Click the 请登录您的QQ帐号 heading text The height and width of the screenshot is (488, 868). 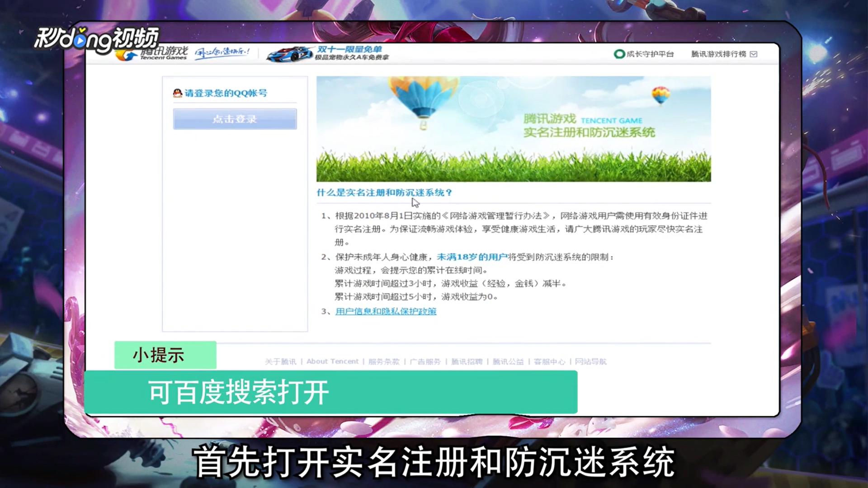click(226, 93)
